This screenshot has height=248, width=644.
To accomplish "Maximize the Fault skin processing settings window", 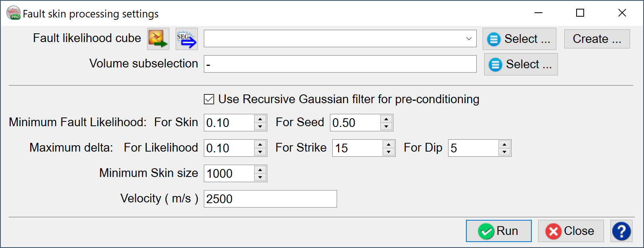I will [x=580, y=13].
